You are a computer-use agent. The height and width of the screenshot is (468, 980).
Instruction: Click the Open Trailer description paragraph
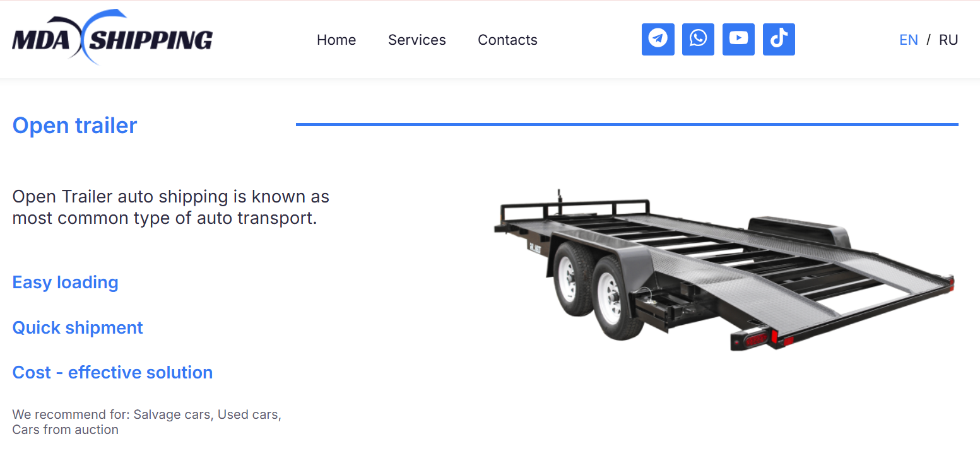coord(171,208)
